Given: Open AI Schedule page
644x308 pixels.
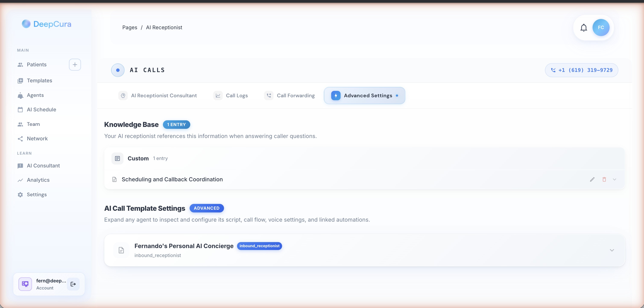Looking at the screenshot, I should (41, 110).
